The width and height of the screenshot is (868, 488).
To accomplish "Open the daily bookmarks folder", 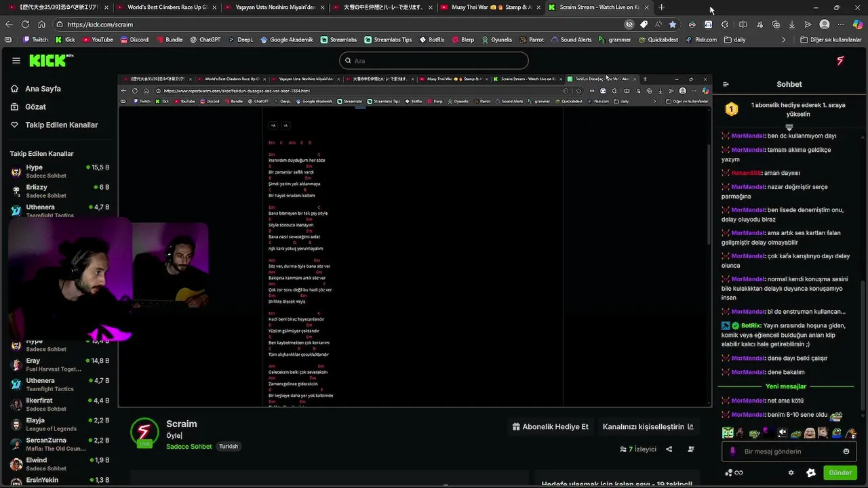I will [735, 40].
